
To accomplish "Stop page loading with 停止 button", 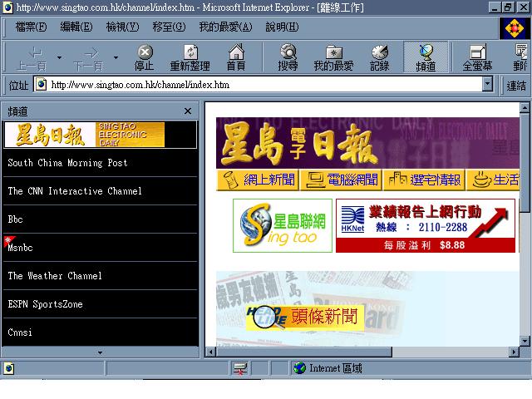I will pyautogui.click(x=145, y=57).
